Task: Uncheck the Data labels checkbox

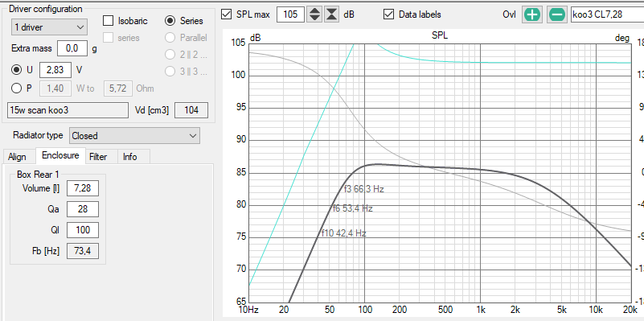Action: (x=388, y=14)
